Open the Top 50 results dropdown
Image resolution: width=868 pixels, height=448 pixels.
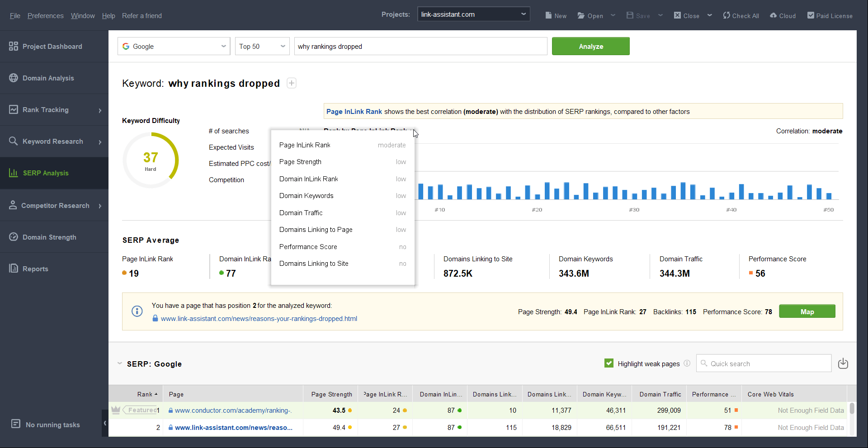pos(262,46)
